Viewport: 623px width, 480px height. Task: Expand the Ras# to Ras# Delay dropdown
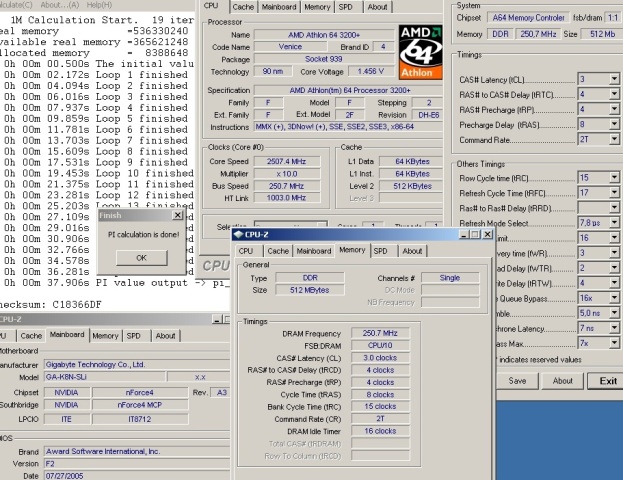614,208
